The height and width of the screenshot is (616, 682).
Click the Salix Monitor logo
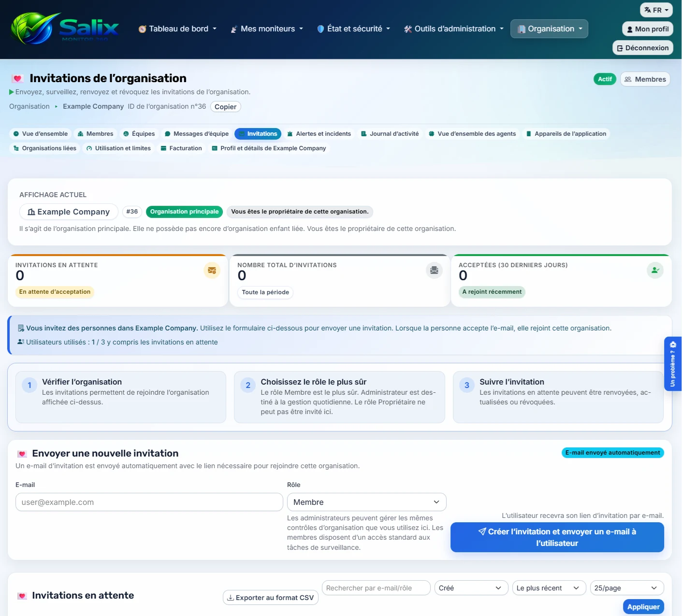pos(64,29)
